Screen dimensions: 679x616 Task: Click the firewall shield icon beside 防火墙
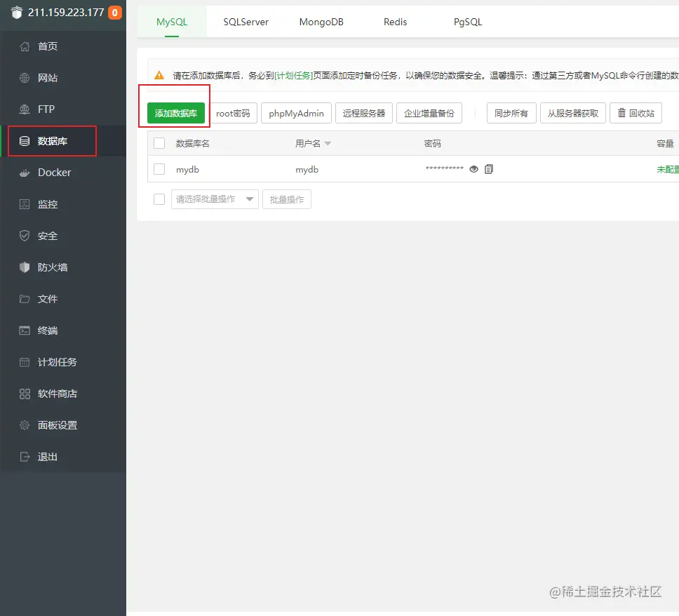pyautogui.click(x=25, y=267)
